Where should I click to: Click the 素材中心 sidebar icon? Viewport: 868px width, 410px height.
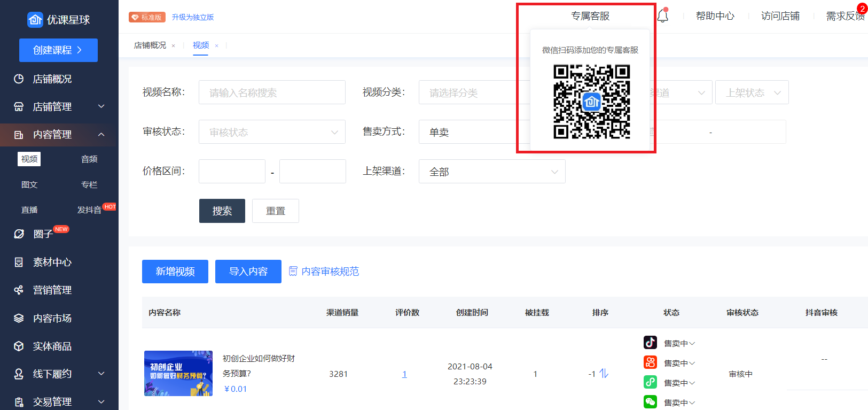(x=19, y=262)
